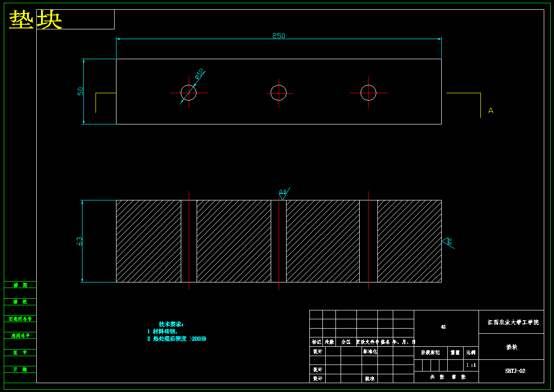Click the 年、月、日 column header

404,342
